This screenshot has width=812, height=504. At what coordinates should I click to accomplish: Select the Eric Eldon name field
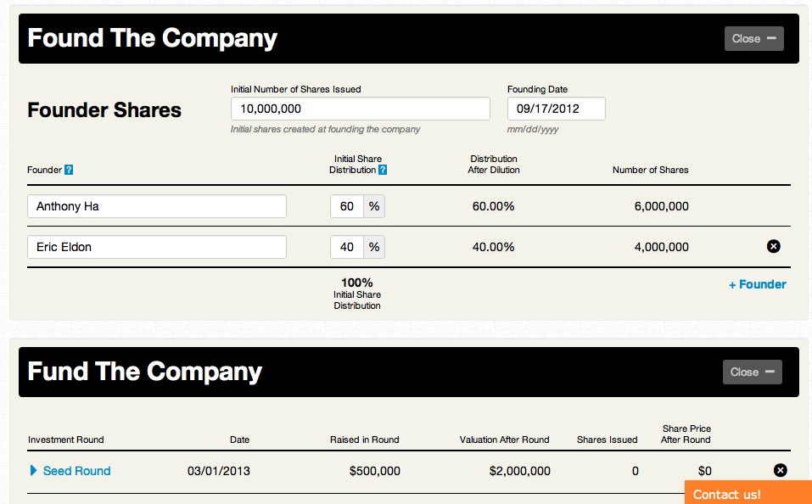click(157, 247)
